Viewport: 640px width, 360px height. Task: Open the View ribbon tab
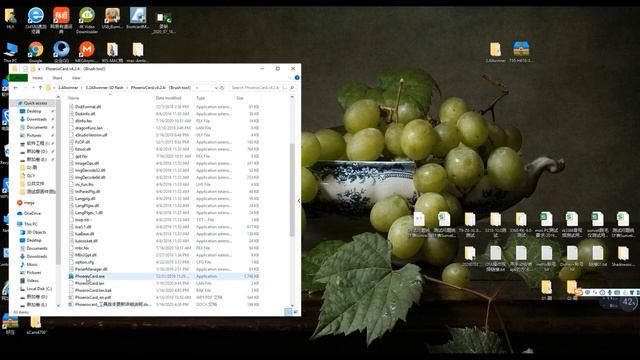[76, 78]
